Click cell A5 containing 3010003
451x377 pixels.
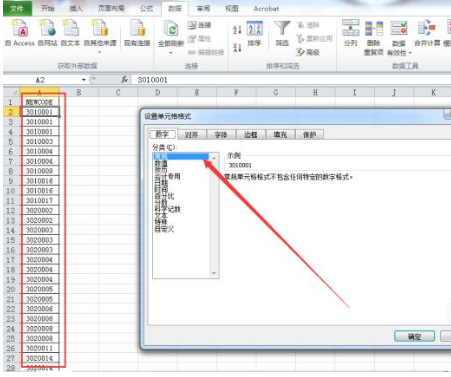click(x=40, y=141)
